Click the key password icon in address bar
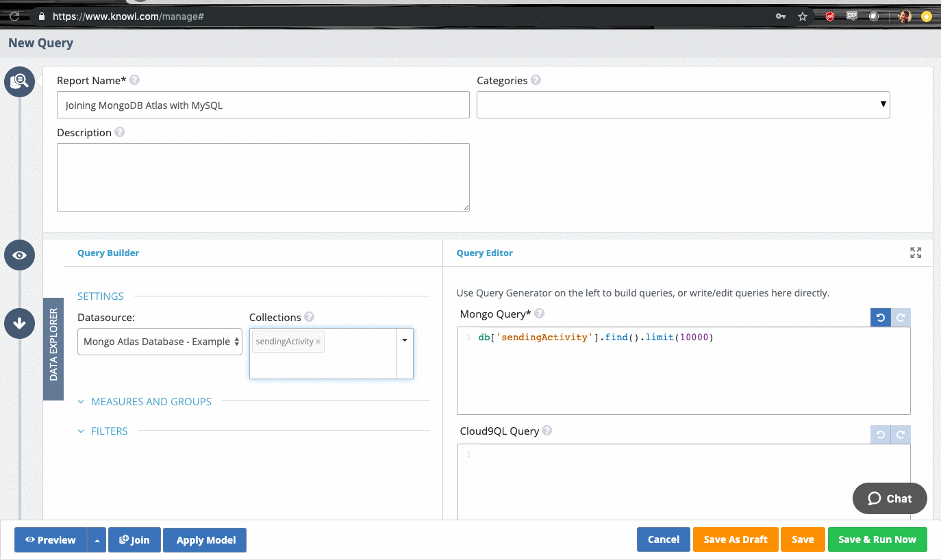Screen dimensions: 941x560 pyautogui.click(x=781, y=16)
